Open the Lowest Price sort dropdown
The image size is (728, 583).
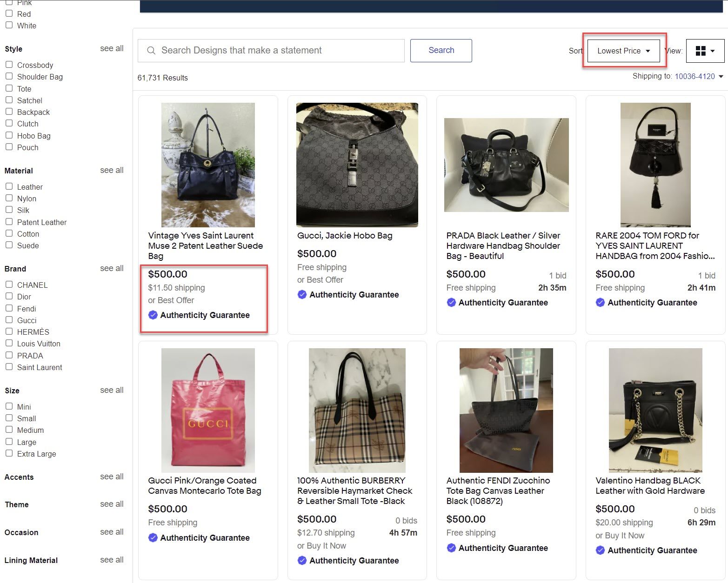tap(623, 51)
